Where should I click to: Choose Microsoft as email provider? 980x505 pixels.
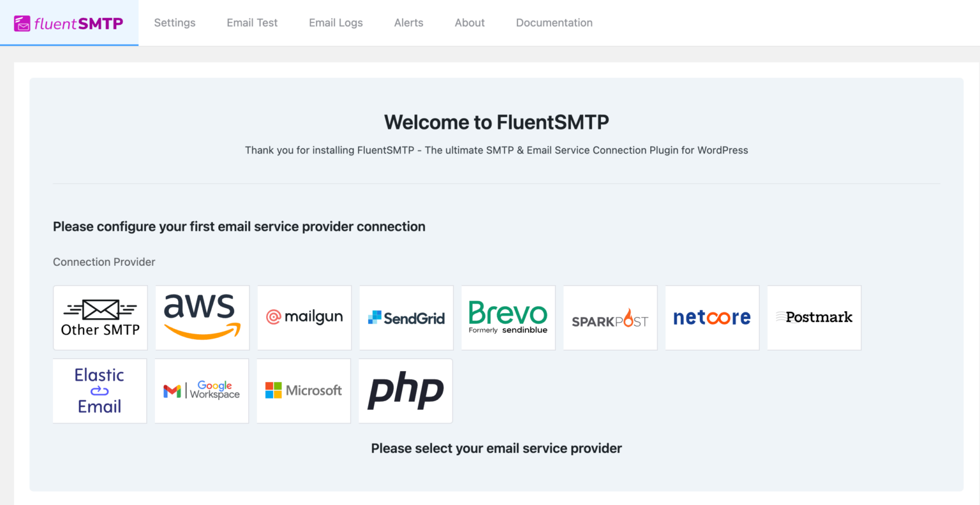point(303,390)
